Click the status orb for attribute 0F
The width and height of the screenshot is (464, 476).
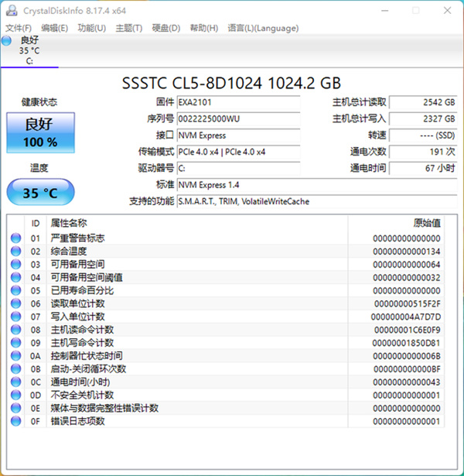coord(15,421)
